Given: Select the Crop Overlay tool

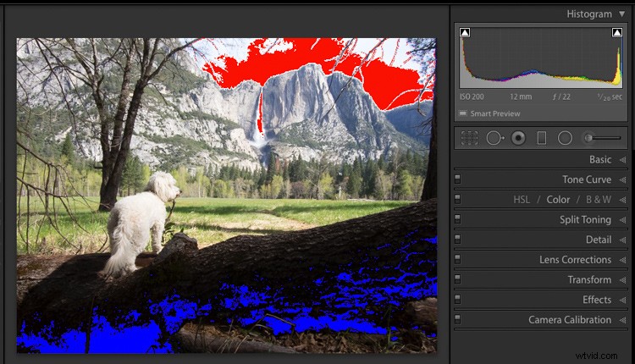Looking at the screenshot, I should (469, 138).
